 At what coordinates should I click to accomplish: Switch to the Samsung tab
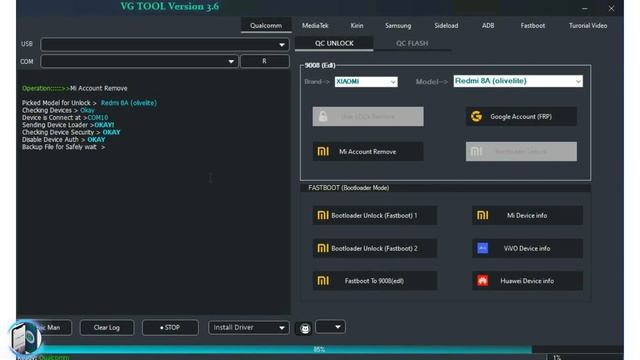tap(398, 25)
